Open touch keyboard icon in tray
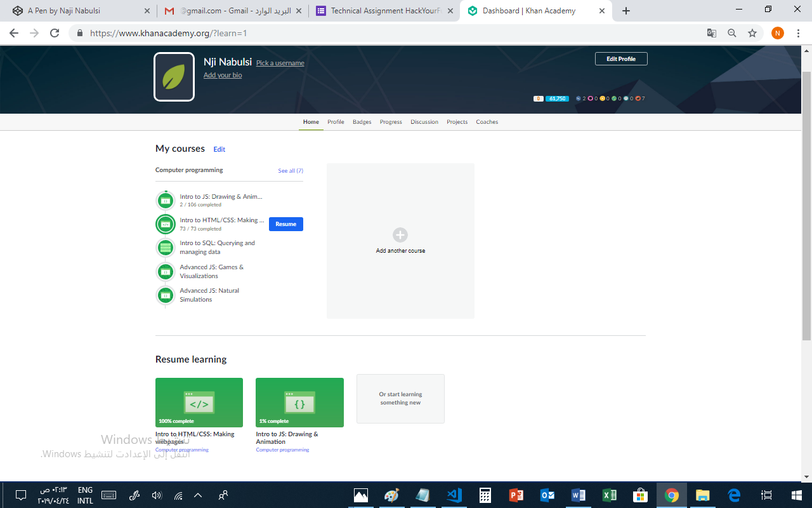812x508 pixels. pos(108,495)
